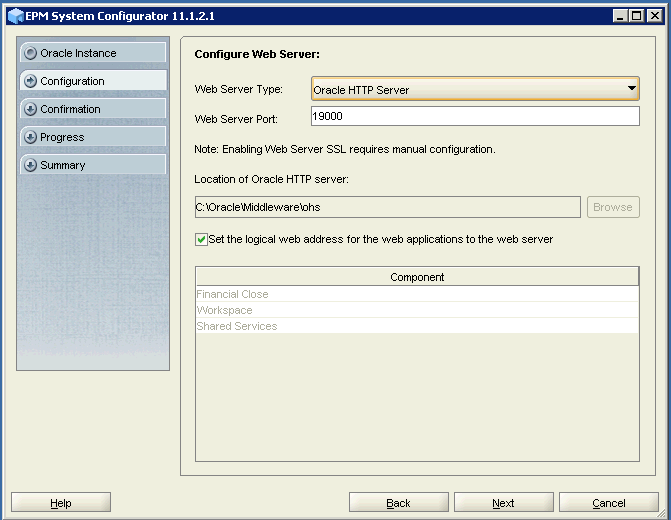Maximize the EPM System Configurator window
Screen dimensions: 671x520
637,16
